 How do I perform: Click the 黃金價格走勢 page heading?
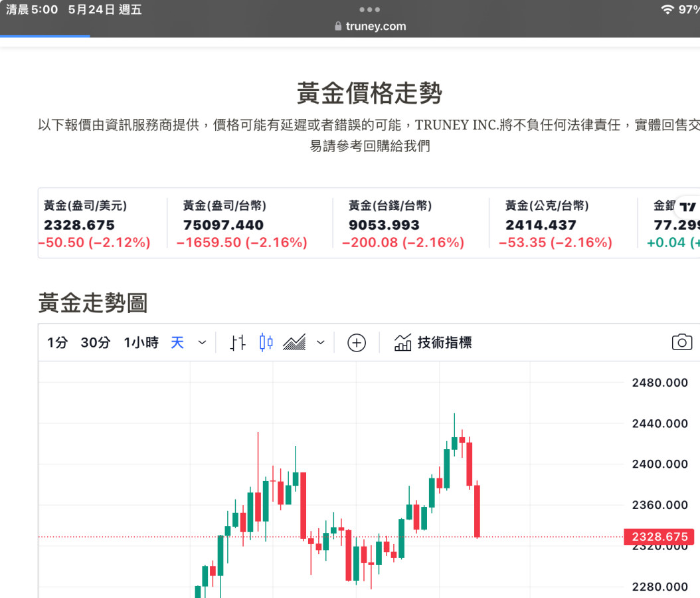point(370,93)
